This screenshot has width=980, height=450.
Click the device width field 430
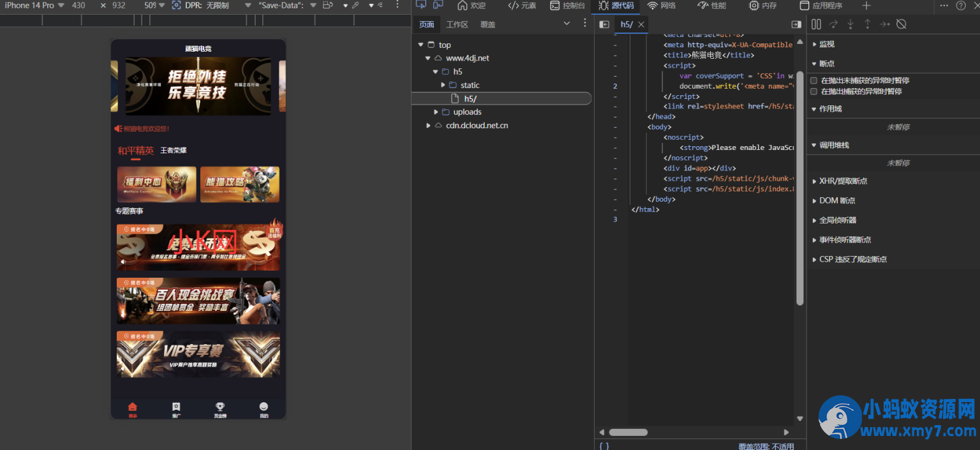(x=78, y=5)
